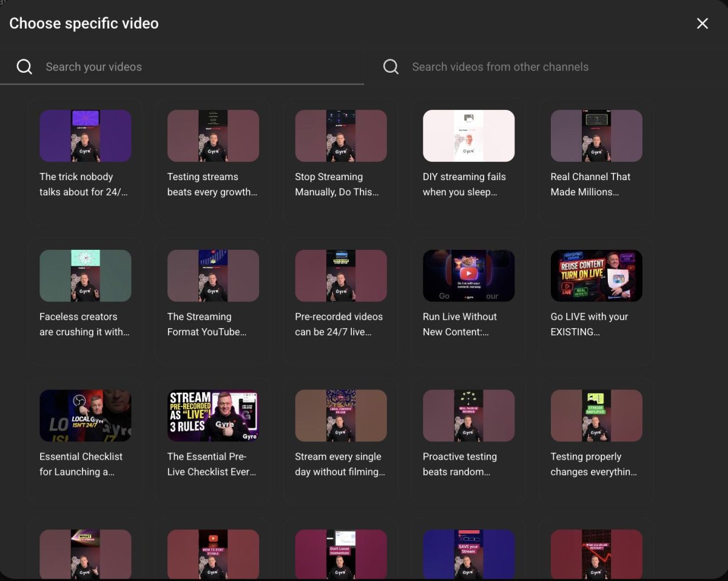Click title text 'The trick nobody talks about for 24/…'
This screenshot has height=581, width=728.
[x=84, y=184]
